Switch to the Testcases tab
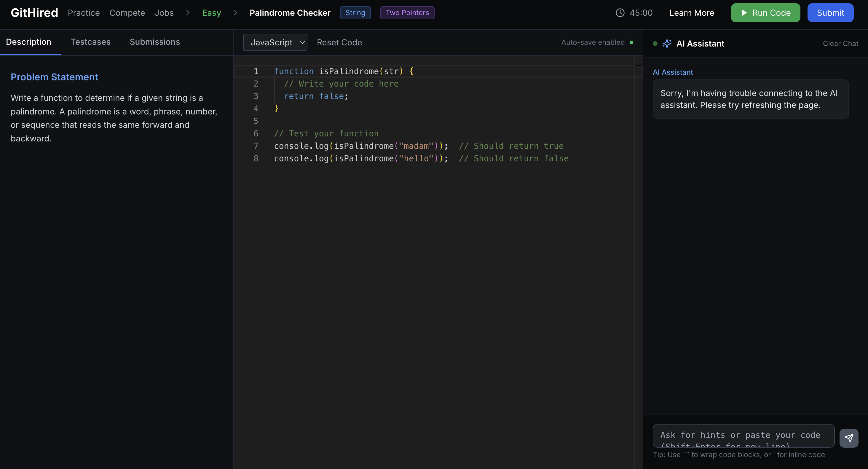 tap(90, 42)
